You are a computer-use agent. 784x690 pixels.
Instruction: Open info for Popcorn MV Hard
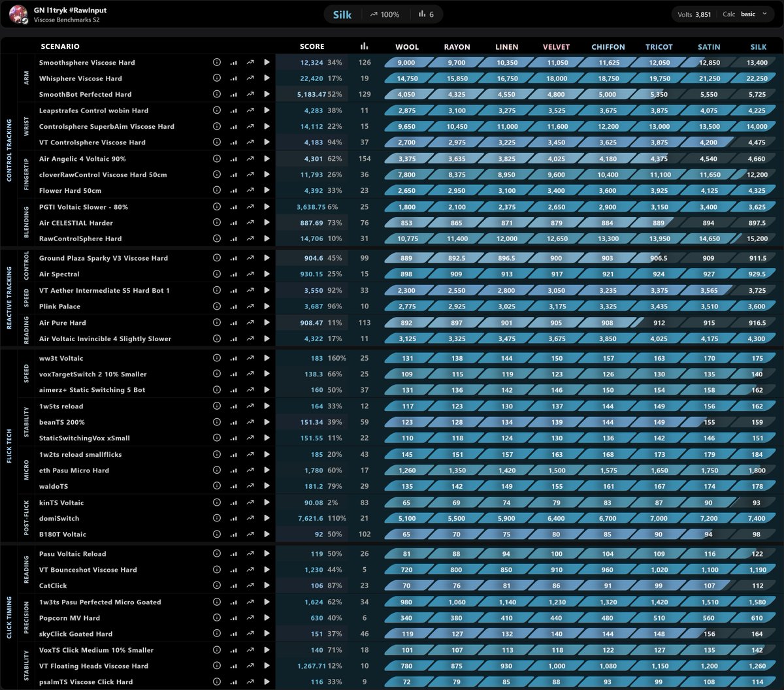[217, 618]
